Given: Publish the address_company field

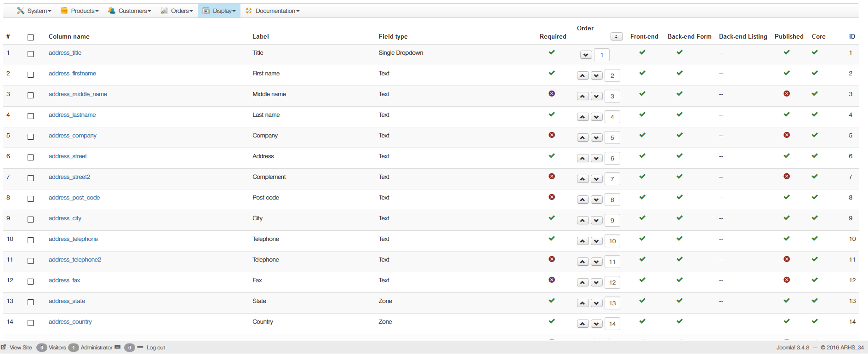Looking at the screenshot, I should [787, 135].
